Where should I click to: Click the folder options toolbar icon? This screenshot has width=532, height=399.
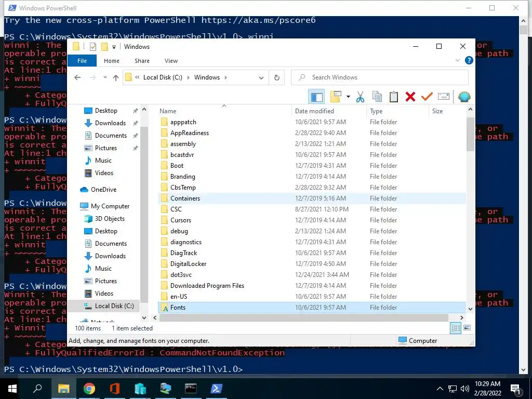(x=335, y=97)
